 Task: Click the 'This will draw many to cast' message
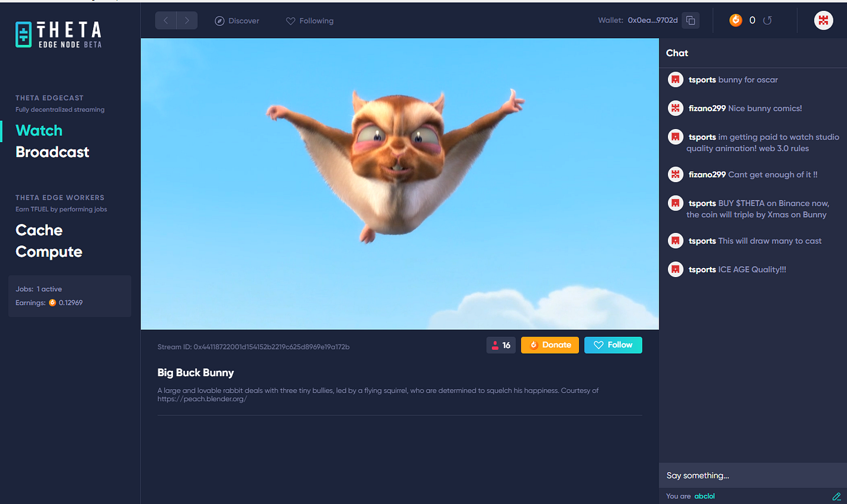770,241
